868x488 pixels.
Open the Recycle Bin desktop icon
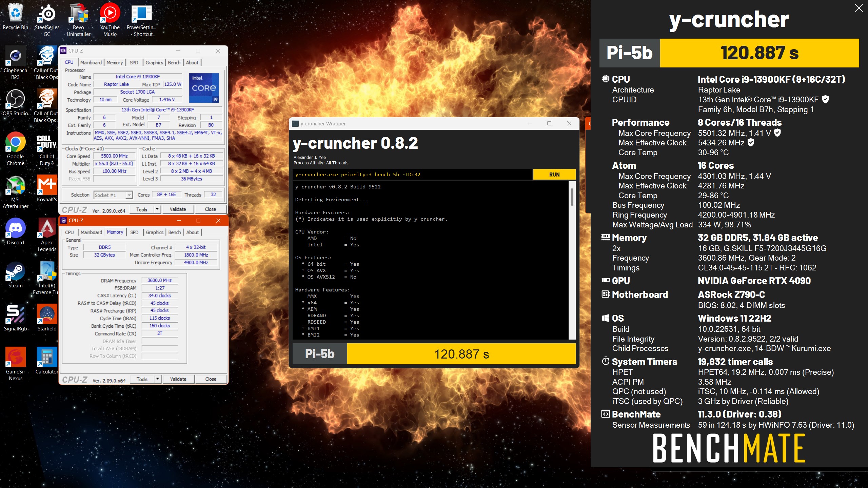(x=15, y=17)
